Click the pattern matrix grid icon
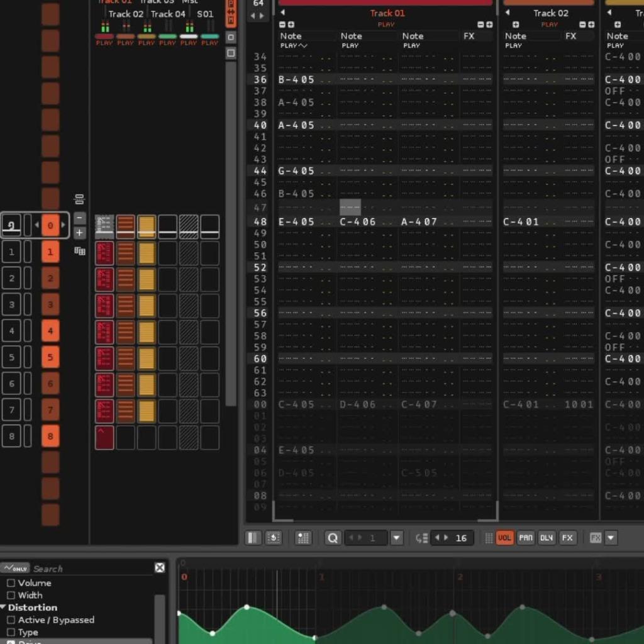644x644 pixels. click(80, 251)
